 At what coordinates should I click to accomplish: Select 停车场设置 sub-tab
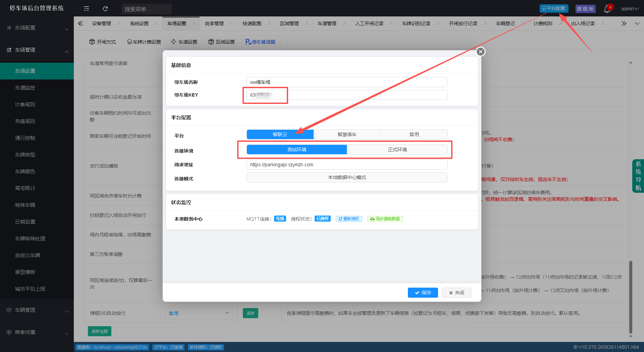(260, 42)
